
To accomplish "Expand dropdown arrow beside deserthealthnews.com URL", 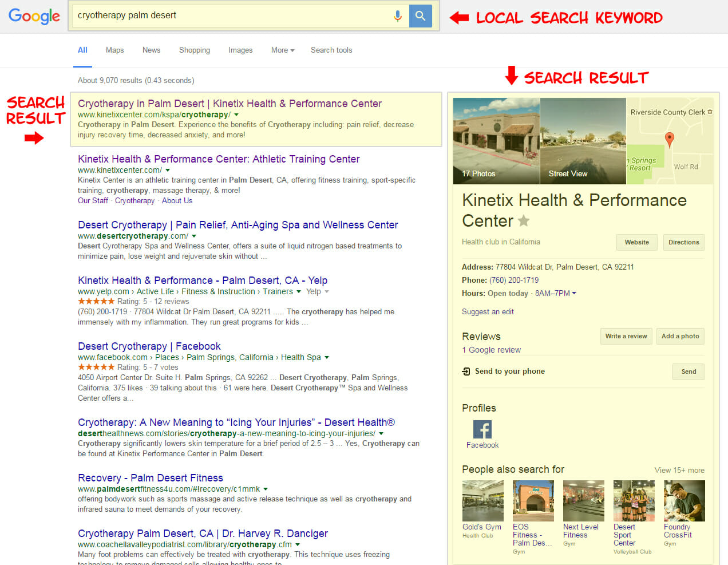I will (381, 434).
